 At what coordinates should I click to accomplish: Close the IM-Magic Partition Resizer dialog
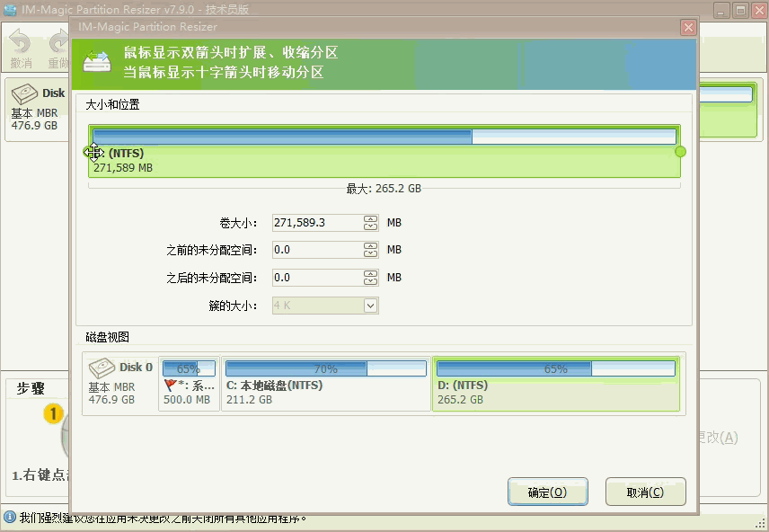pyautogui.click(x=688, y=28)
